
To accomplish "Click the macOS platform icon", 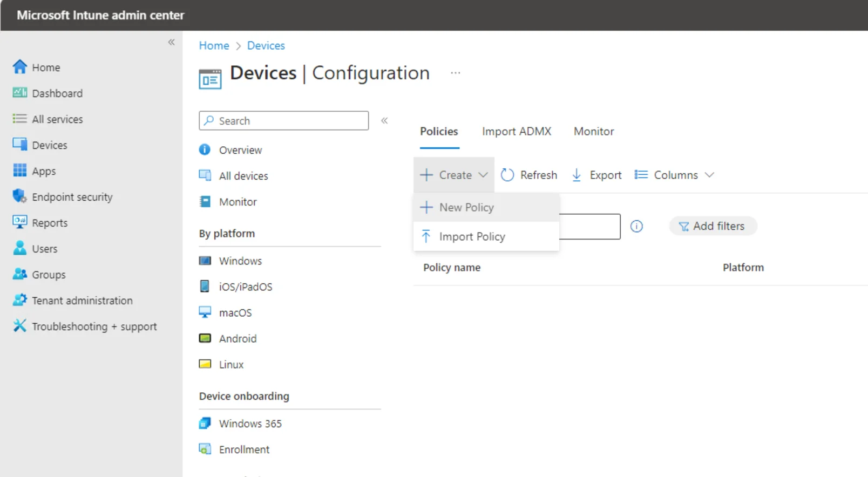I will coord(205,312).
